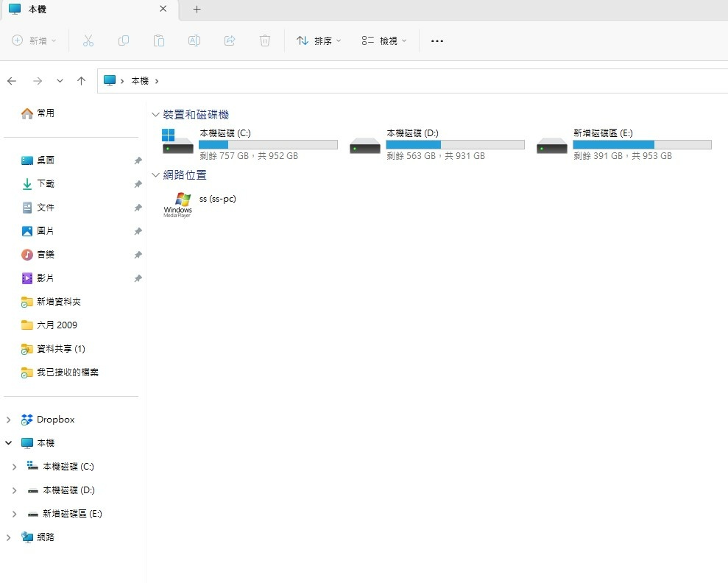728x583 pixels.
Task: Click the 剩餘 757 GB，共 952 GB text
Action: coord(249,156)
